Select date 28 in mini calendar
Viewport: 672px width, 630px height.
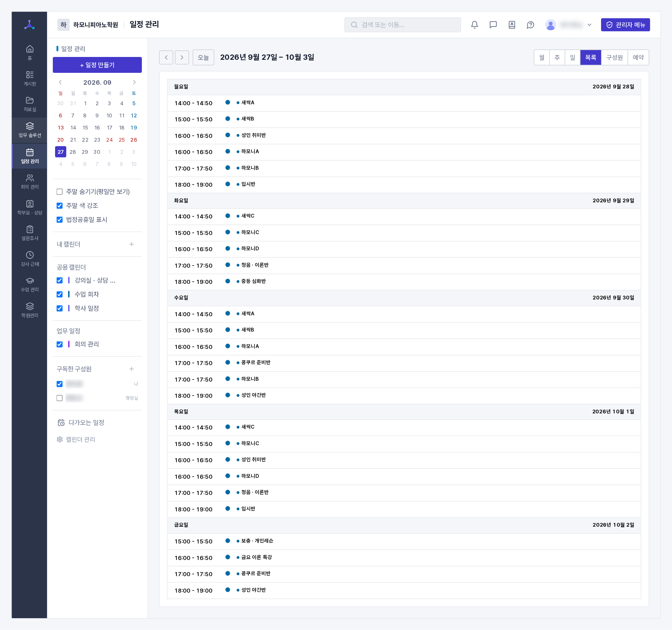73,152
